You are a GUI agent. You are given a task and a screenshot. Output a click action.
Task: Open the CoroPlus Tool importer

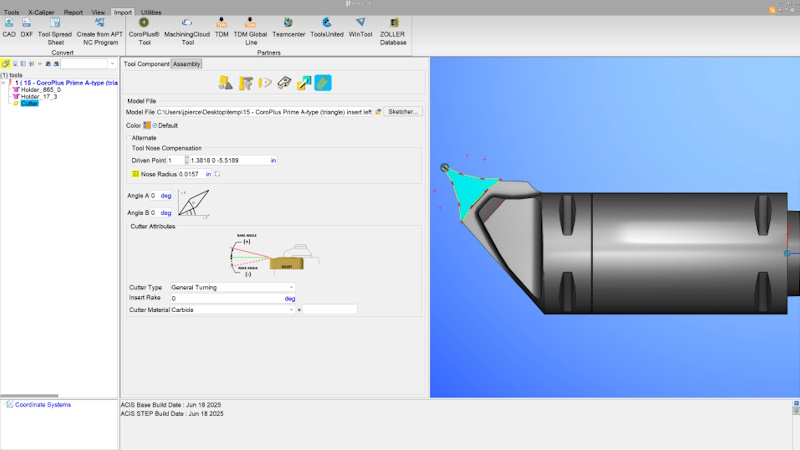144,31
